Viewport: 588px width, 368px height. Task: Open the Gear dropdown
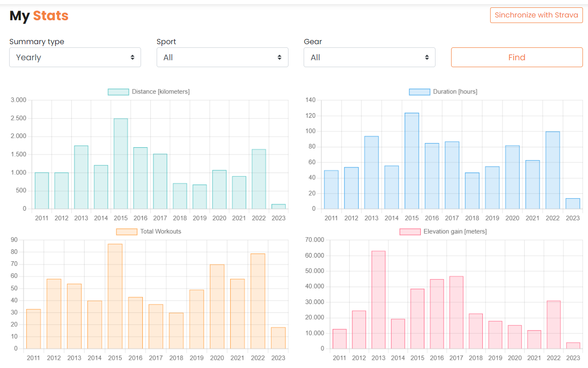[x=369, y=57]
